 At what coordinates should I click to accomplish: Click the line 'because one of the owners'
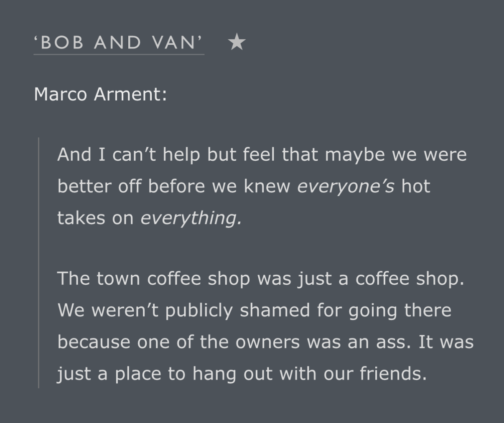coord(265,342)
